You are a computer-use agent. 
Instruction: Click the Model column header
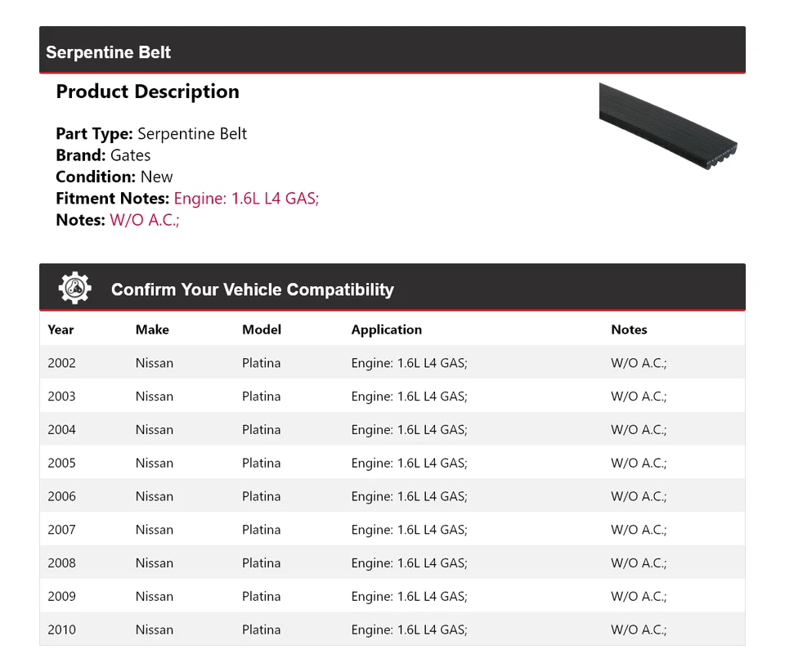point(262,329)
